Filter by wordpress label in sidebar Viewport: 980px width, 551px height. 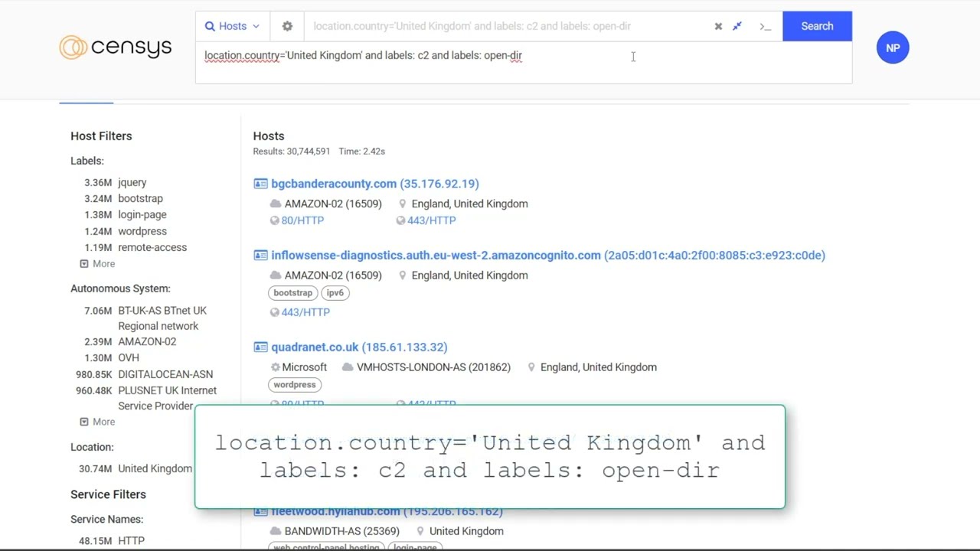(142, 231)
